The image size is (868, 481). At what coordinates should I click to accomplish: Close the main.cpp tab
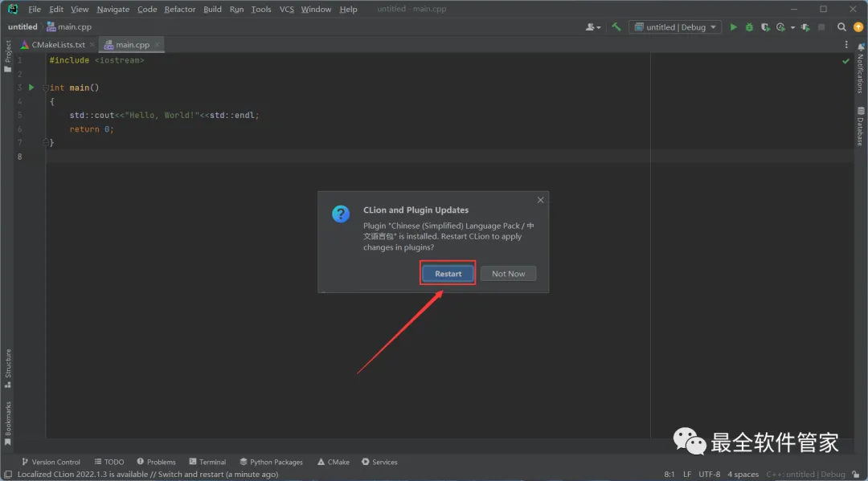(158, 45)
